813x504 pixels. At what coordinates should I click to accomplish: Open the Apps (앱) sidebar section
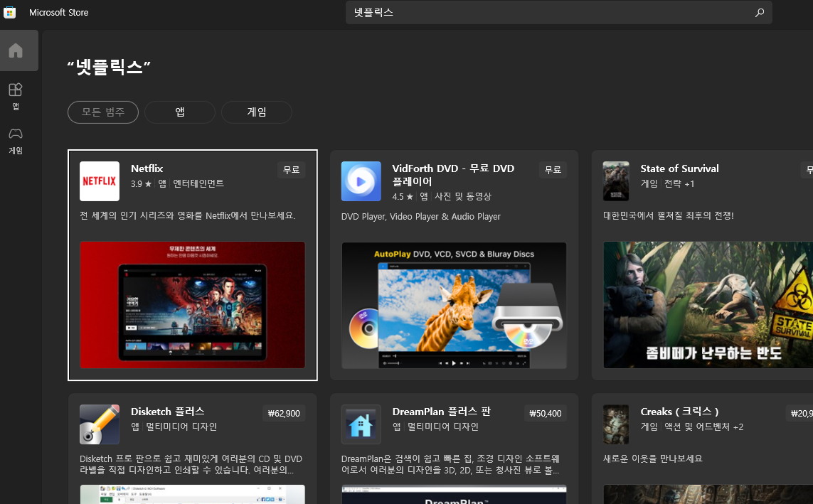16,96
